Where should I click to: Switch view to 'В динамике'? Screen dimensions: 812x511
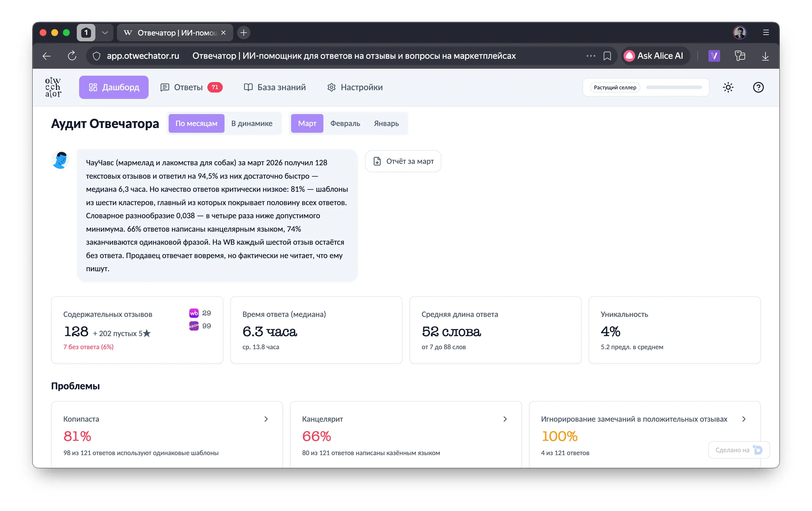pyautogui.click(x=252, y=124)
